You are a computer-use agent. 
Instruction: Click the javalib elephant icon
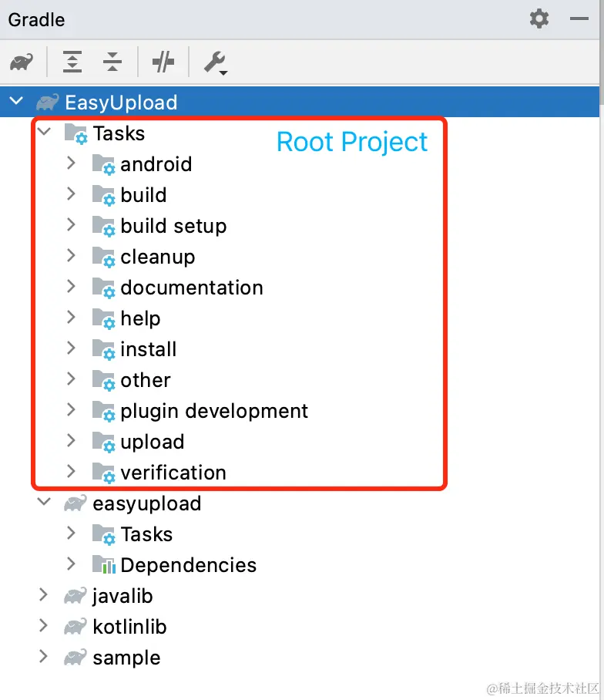coord(75,595)
